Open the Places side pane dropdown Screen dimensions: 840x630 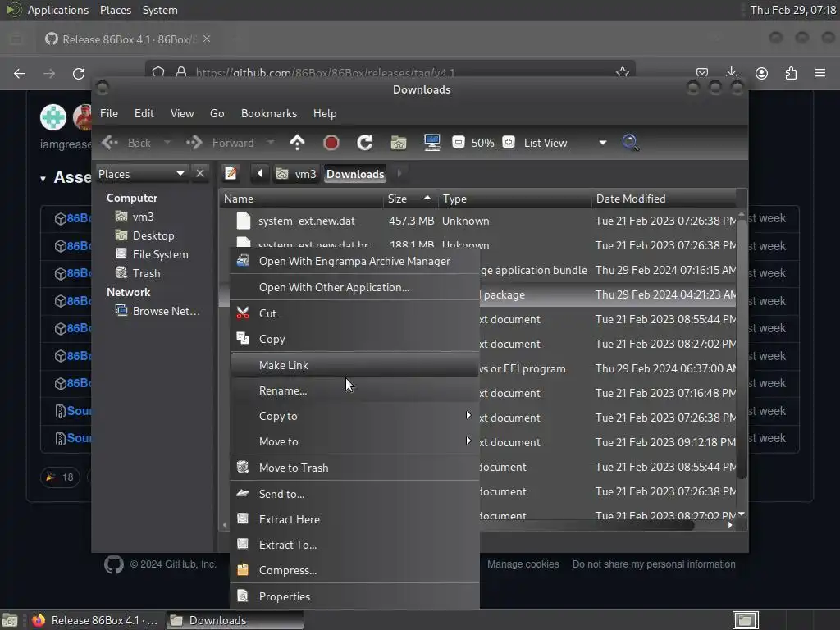[x=142, y=174]
